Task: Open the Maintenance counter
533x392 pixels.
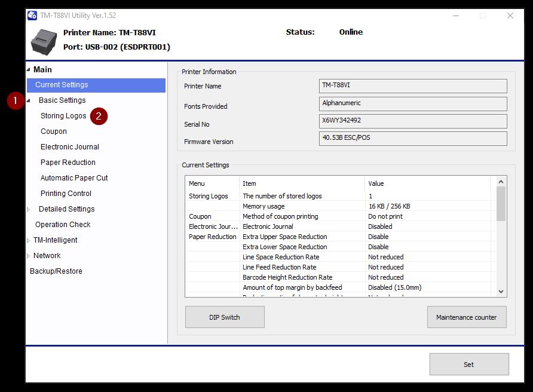Action: click(467, 317)
